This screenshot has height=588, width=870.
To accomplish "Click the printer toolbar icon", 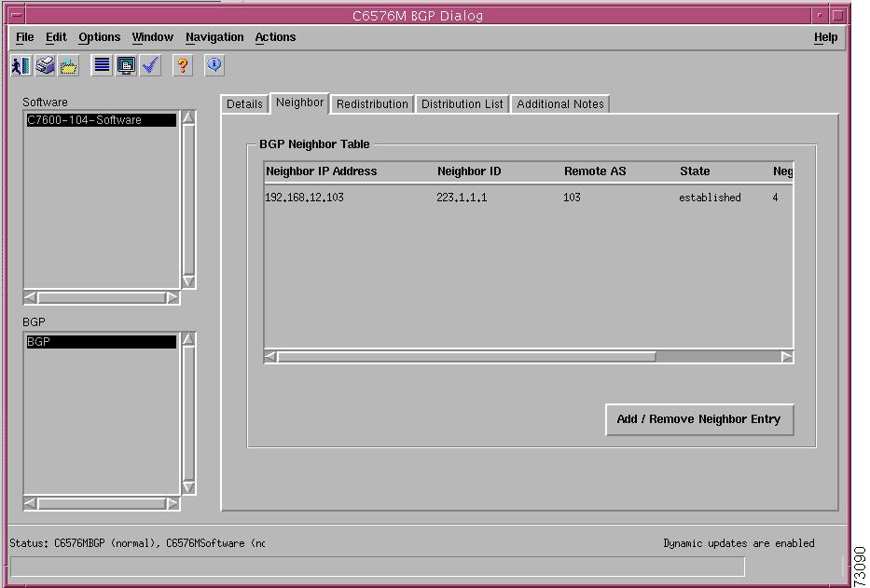I will (45, 65).
